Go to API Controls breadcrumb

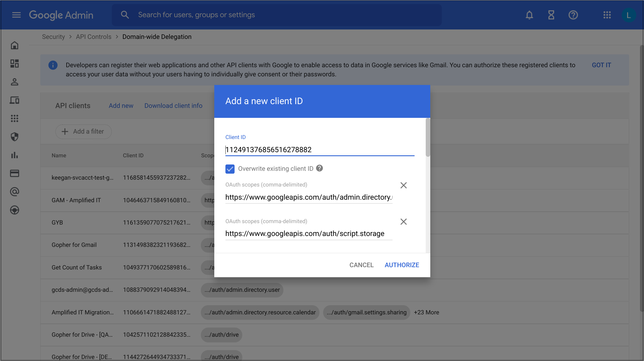coord(94,37)
